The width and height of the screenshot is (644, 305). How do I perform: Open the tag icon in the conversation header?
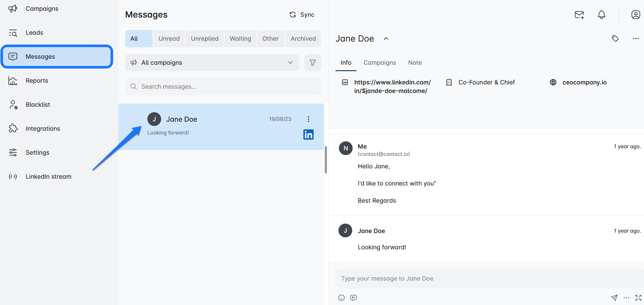[x=615, y=38]
